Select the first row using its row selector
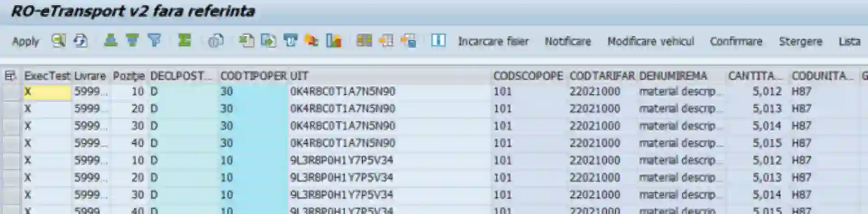868x214 pixels. click(x=11, y=92)
